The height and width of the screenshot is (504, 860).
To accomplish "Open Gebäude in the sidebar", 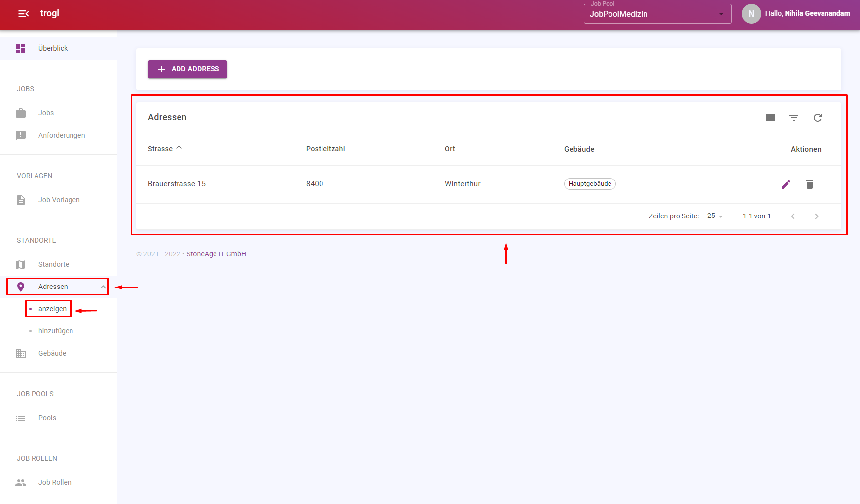I will tap(58, 353).
